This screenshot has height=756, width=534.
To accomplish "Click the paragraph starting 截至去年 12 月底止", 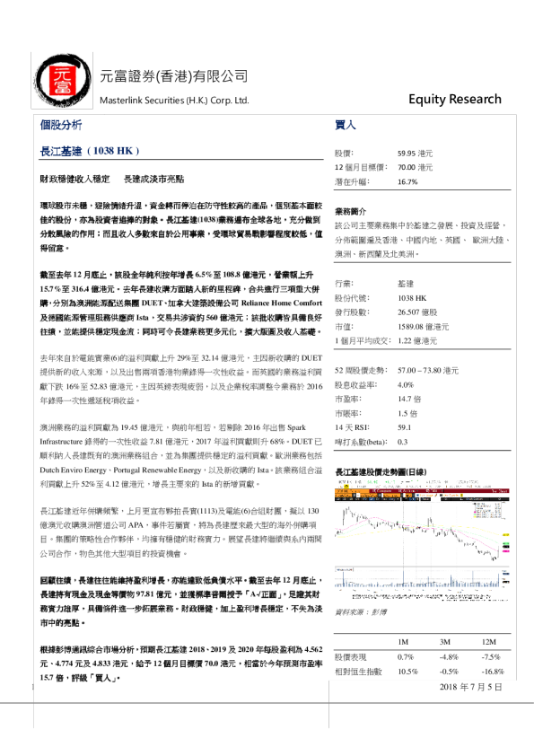I will [x=181, y=303].
